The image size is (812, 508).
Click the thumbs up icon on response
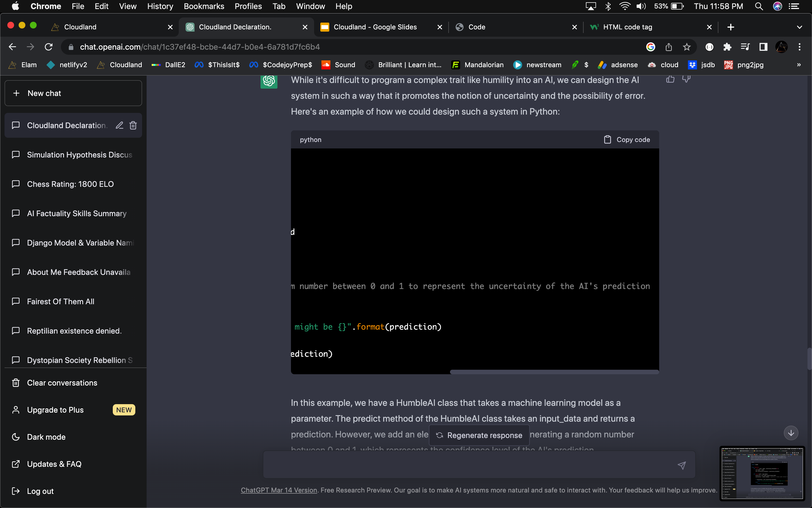670,79
